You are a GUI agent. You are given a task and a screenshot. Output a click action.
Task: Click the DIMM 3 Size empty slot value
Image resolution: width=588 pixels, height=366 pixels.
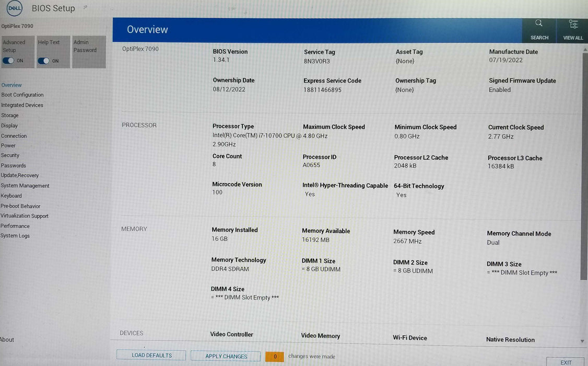pyautogui.click(x=522, y=272)
